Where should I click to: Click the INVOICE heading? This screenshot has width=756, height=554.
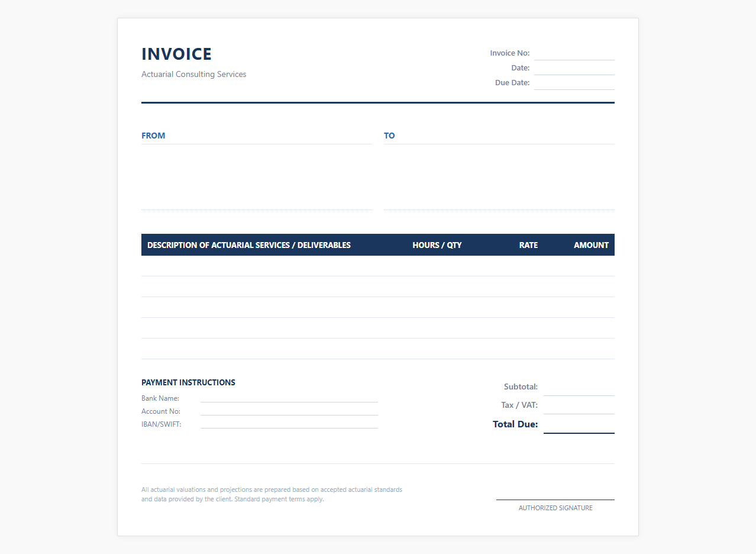(x=176, y=54)
